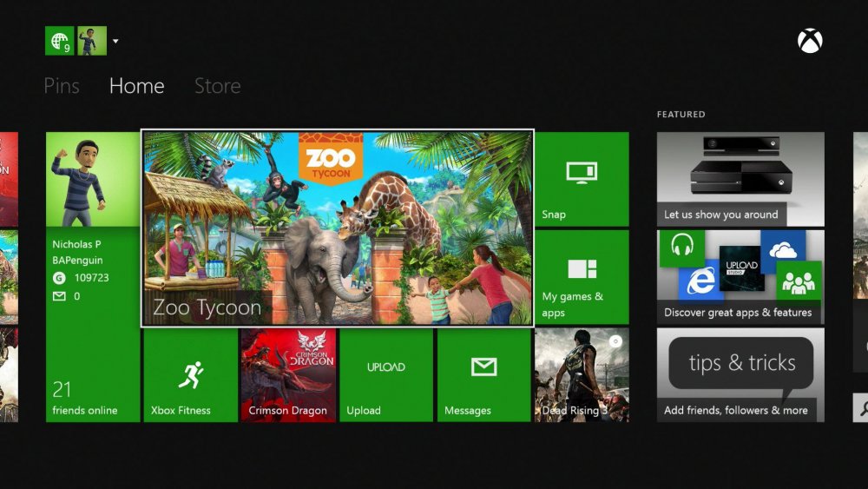Open the Messages envelope tile
The height and width of the screenshot is (489, 868).
[483, 375]
